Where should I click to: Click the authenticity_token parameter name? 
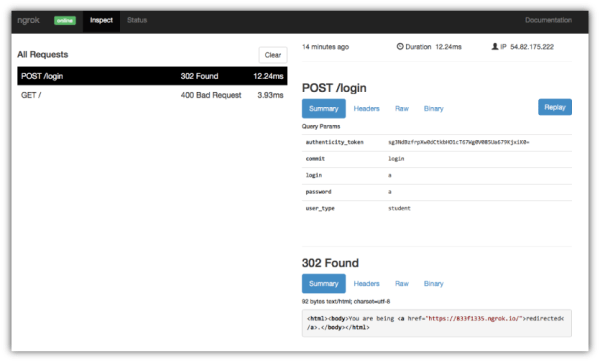pyautogui.click(x=334, y=142)
